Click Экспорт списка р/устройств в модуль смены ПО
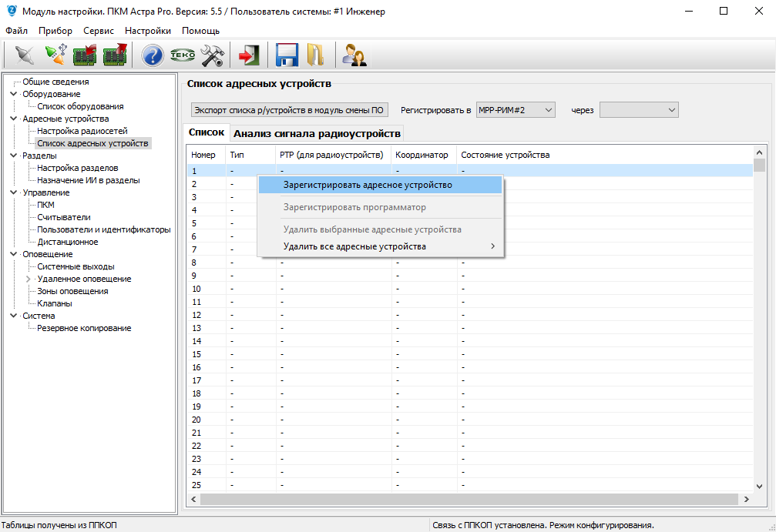The height and width of the screenshot is (532, 776). tap(289, 110)
